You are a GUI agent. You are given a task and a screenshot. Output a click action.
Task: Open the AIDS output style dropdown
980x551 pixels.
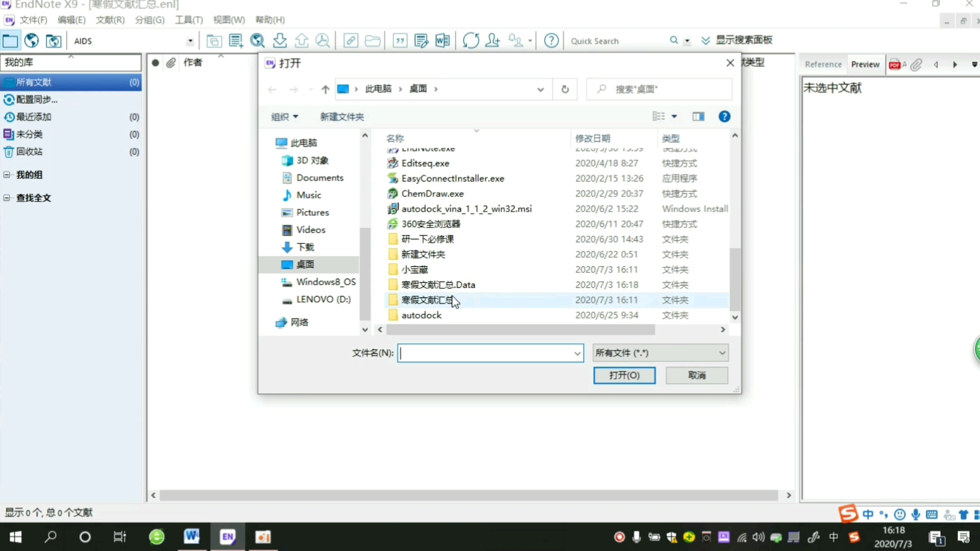(x=190, y=41)
